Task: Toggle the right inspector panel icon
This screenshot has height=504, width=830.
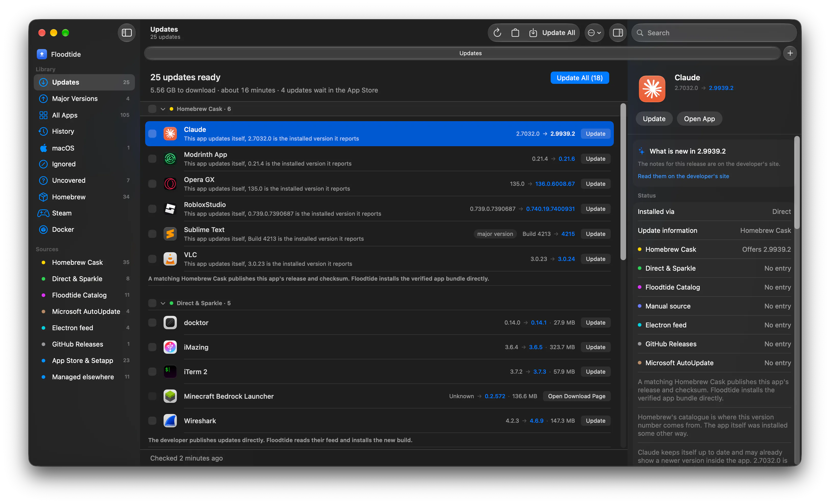Action: (617, 33)
